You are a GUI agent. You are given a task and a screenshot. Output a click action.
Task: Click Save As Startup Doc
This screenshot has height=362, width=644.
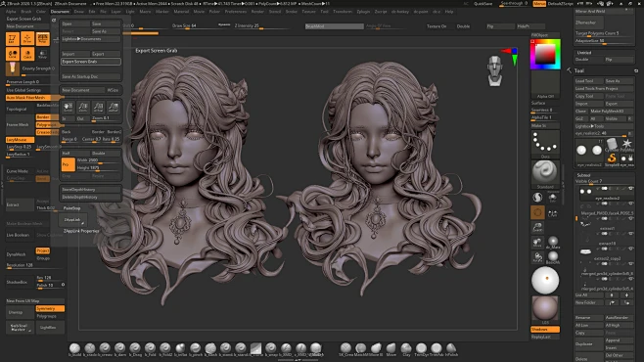tap(91, 76)
